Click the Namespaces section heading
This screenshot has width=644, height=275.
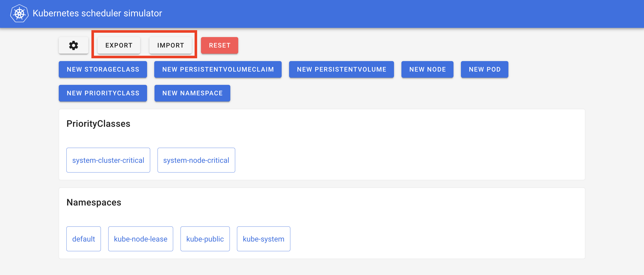tap(94, 202)
